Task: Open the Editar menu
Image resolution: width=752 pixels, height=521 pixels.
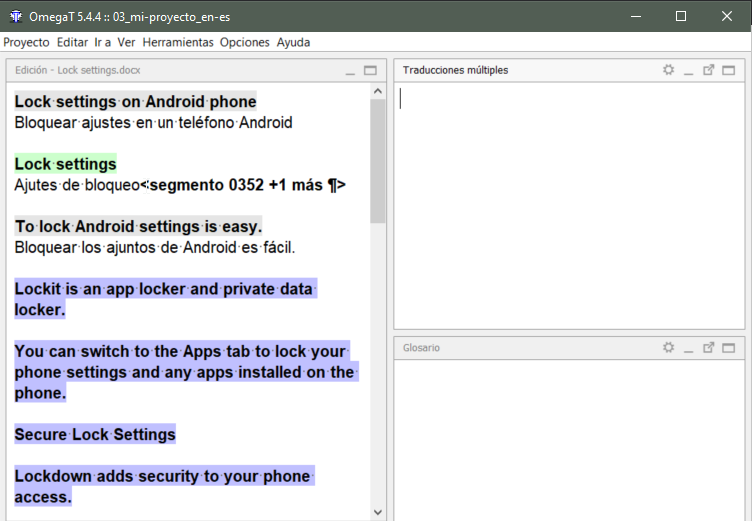Action: (72, 42)
